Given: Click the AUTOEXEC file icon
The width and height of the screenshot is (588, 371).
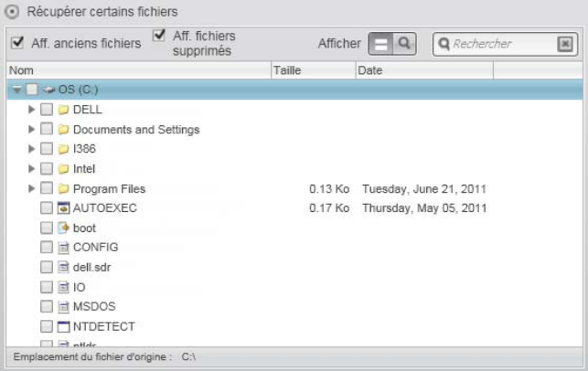Looking at the screenshot, I should click(64, 208).
